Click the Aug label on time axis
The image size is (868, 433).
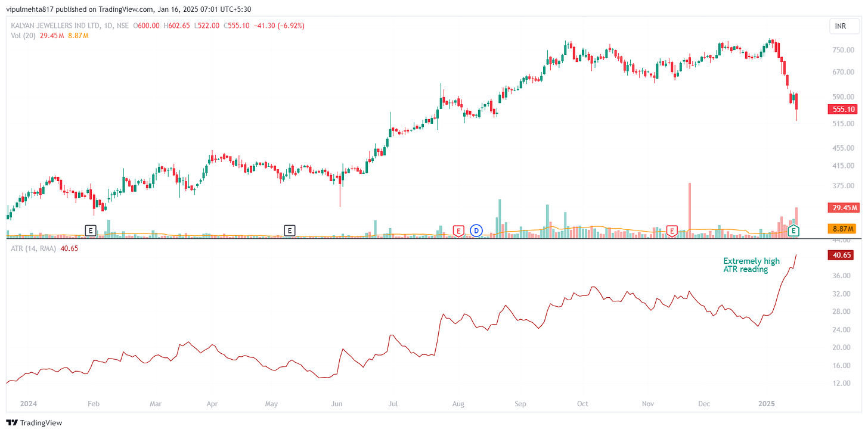tap(458, 403)
